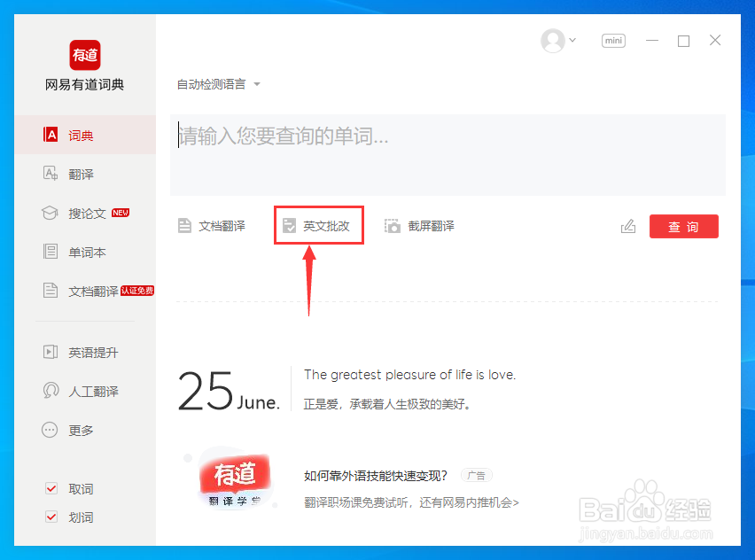Click the 翻译 icon in sidebar
The width and height of the screenshot is (755, 560).
coord(51,174)
